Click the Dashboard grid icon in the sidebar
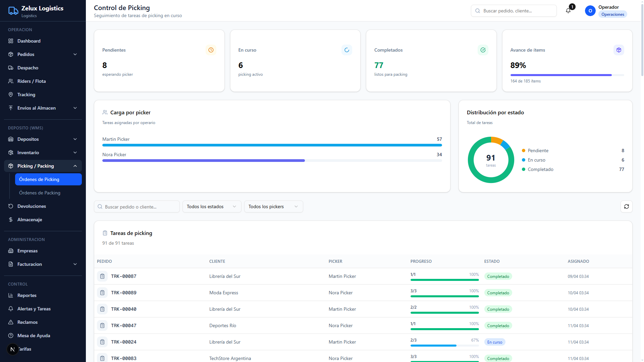644x362 pixels. coord(11,41)
